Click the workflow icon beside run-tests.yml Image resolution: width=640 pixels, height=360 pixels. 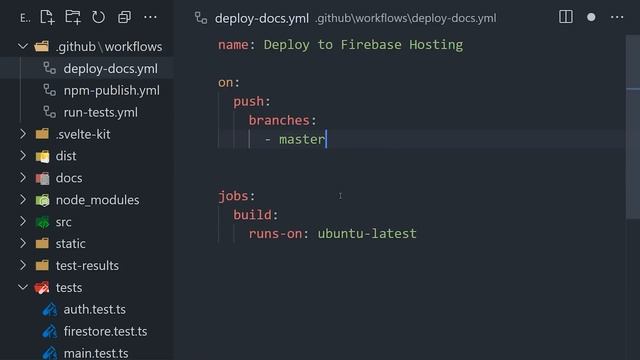coord(50,112)
